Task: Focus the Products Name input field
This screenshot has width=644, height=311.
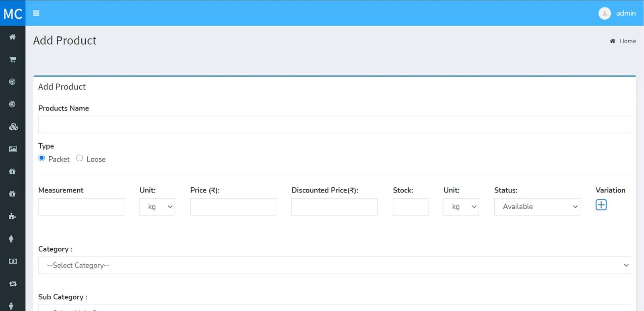Action: [334, 125]
